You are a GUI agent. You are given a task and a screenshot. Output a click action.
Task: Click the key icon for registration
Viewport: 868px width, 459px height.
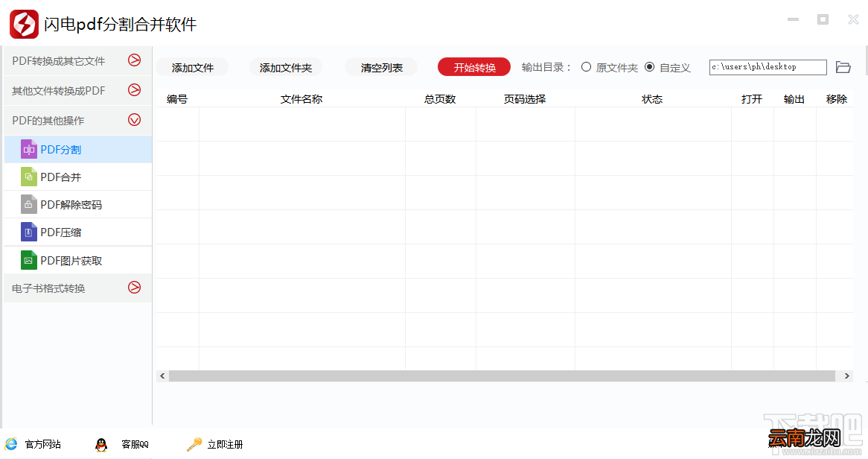click(x=194, y=444)
